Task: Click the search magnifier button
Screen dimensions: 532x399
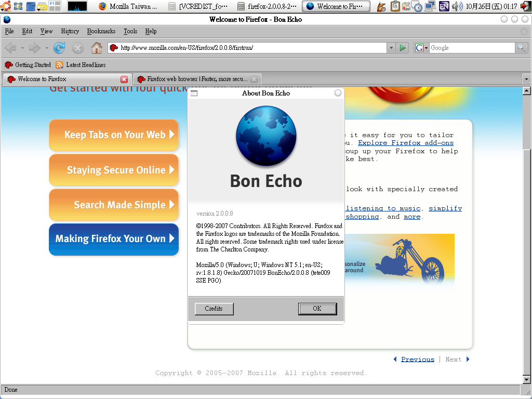Action: point(521,48)
